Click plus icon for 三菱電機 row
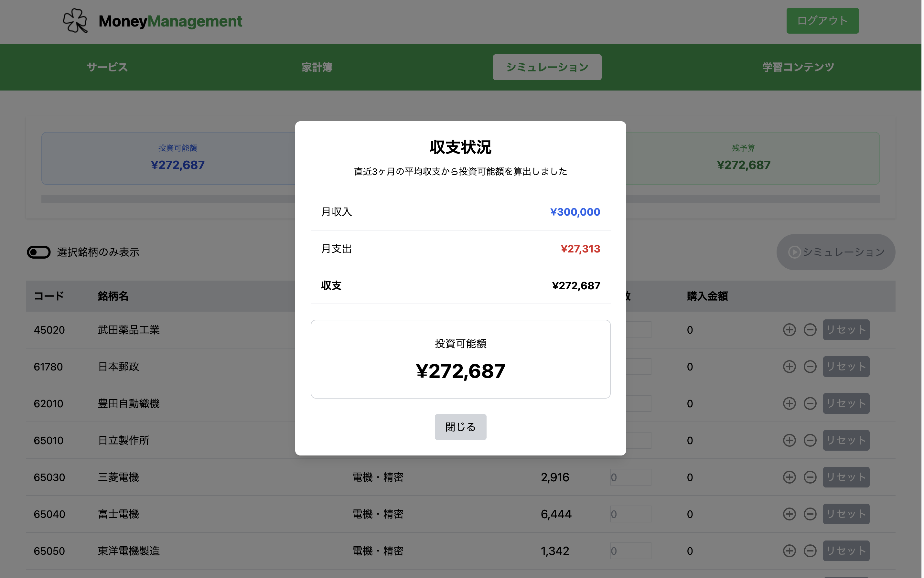Image resolution: width=924 pixels, height=578 pixels. tap(789, 477)
